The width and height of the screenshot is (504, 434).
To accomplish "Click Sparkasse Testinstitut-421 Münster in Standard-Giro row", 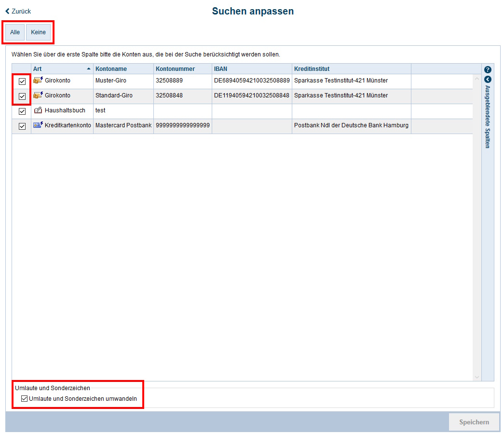I will (341, 95).
